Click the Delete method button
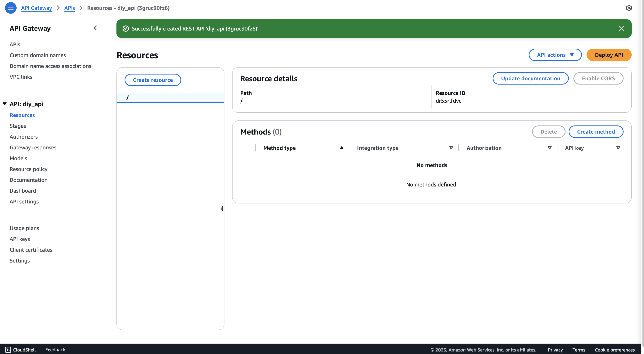Image resolution: width=644 pixels, height=354 pixels. pos(549,132)
